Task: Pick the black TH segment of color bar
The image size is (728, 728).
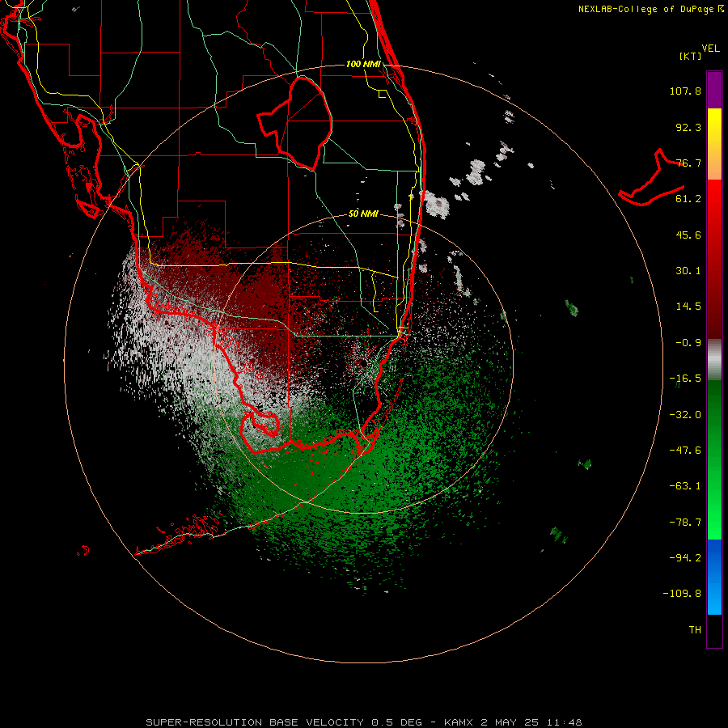Action: point(714,631)
